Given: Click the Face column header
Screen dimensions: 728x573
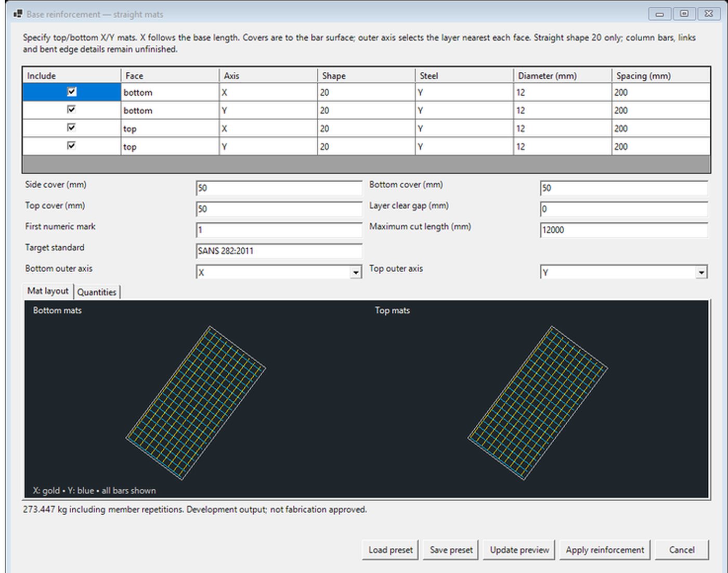Looking at the screenshot, I should tap(170, 75).
